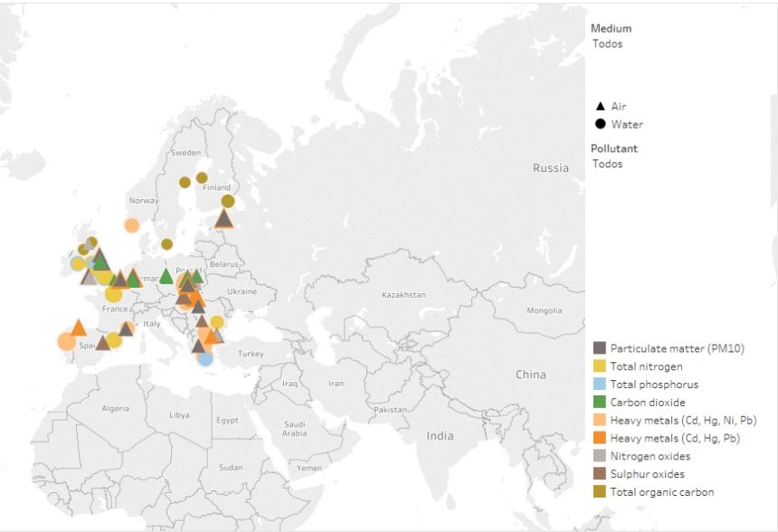Click the light blue circle left of Turkey

click(205, 358)
